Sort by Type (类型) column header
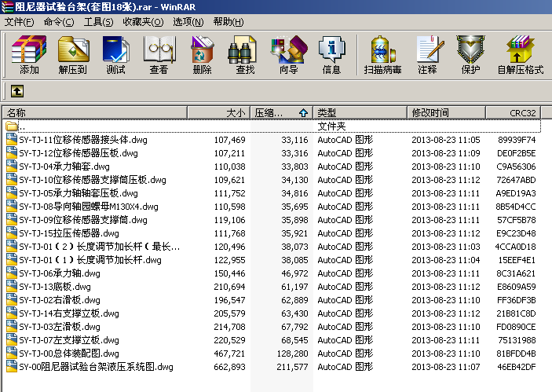Image resolution: width=552 pixels, height=392 pixels. [360, 112]
